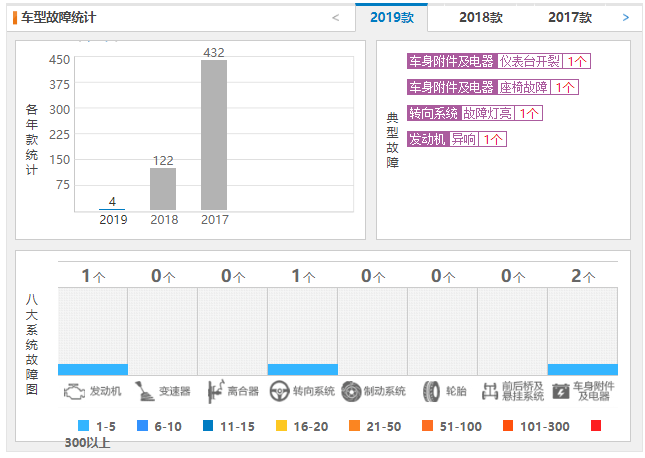Viewport: 645px width, 458px height.
Task: Click the 1-5 legend color swatch
Action: click(x=84, y=425)
